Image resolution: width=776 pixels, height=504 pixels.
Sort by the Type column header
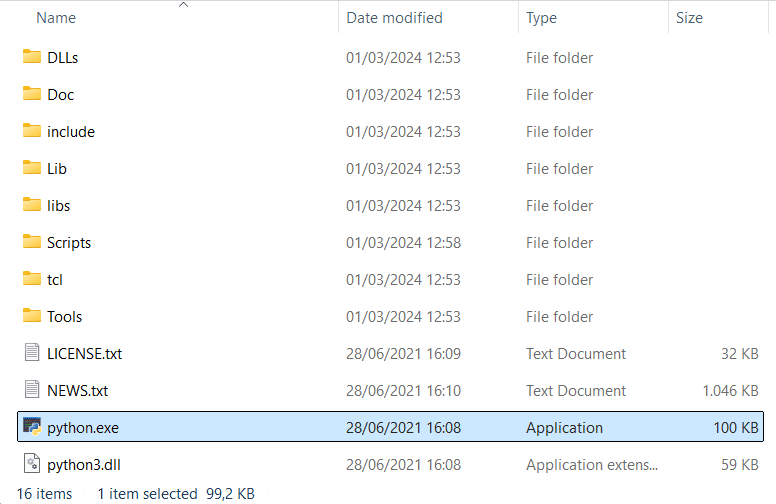(541, 18)
